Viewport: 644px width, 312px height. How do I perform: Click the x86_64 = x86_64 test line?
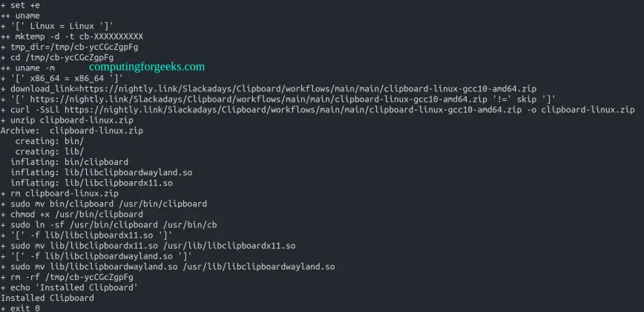[62, 78]
